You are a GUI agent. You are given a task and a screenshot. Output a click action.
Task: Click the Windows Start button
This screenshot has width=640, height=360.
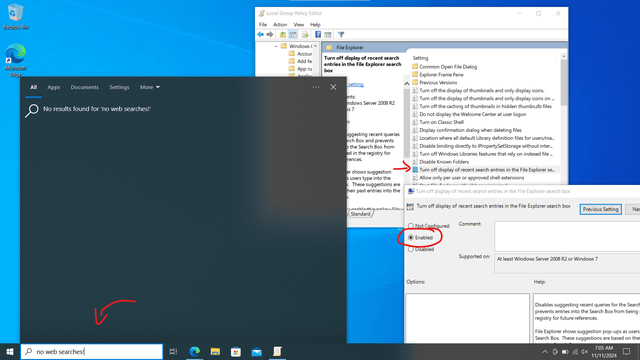(x=10, y=351)
